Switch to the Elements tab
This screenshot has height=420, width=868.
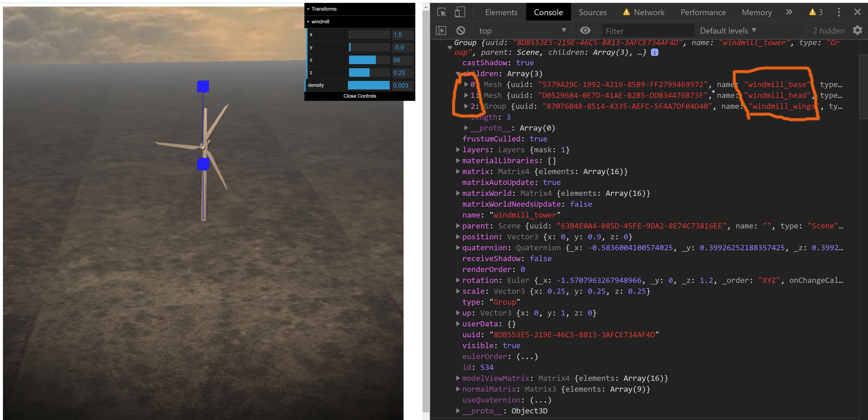[x=501, y=12]
